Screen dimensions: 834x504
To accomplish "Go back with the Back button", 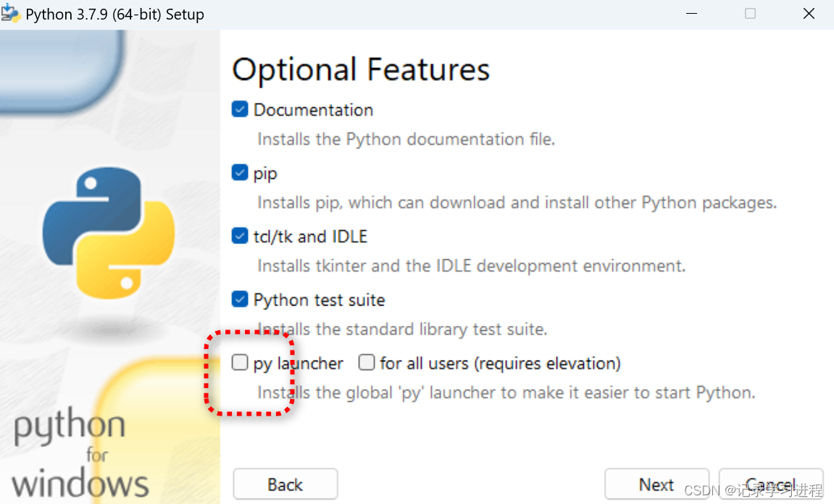I will [x=285, y=484].
